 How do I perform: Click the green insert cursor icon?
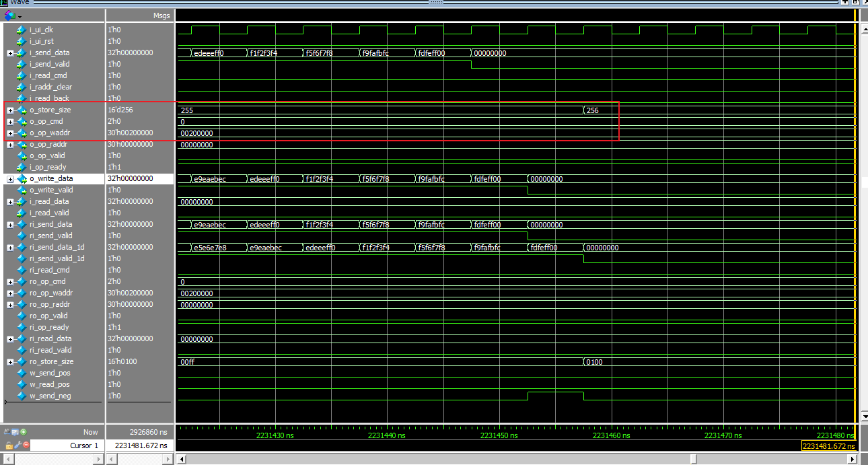point(24,432)
